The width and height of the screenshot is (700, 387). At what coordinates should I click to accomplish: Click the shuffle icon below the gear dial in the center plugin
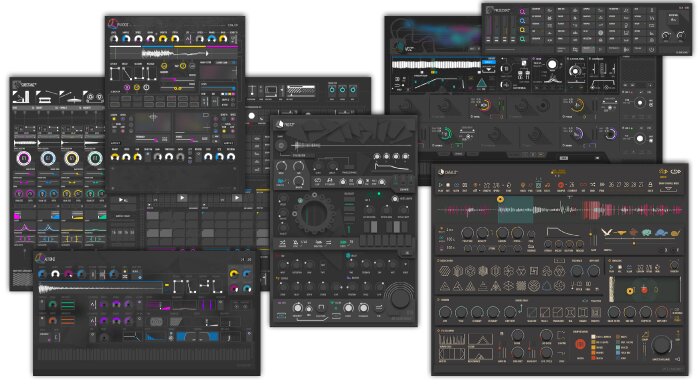pos(283,243)
